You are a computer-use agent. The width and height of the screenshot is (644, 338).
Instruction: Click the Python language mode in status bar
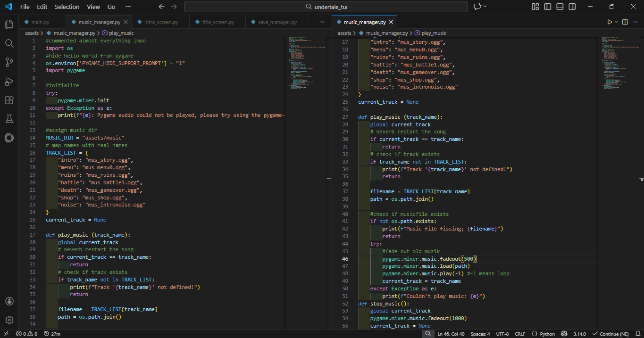[544, 334]
